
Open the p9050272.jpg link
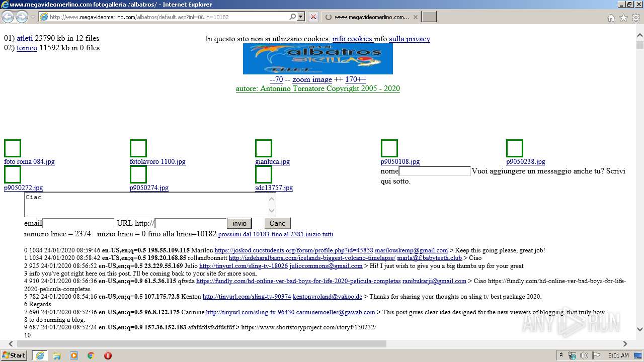click(23, 188)
